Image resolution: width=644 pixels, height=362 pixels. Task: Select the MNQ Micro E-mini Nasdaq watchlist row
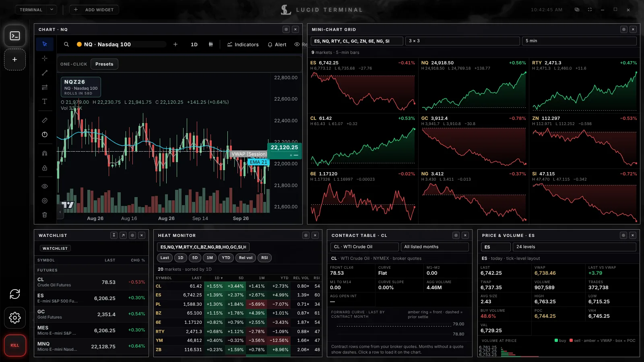point(91,346)
